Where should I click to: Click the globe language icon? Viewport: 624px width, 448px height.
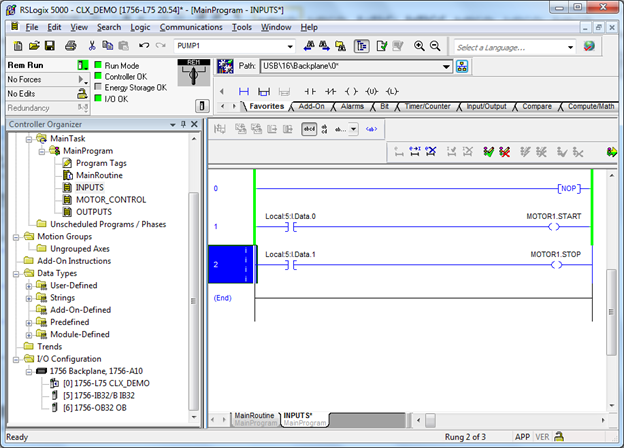tap(589, 47)
